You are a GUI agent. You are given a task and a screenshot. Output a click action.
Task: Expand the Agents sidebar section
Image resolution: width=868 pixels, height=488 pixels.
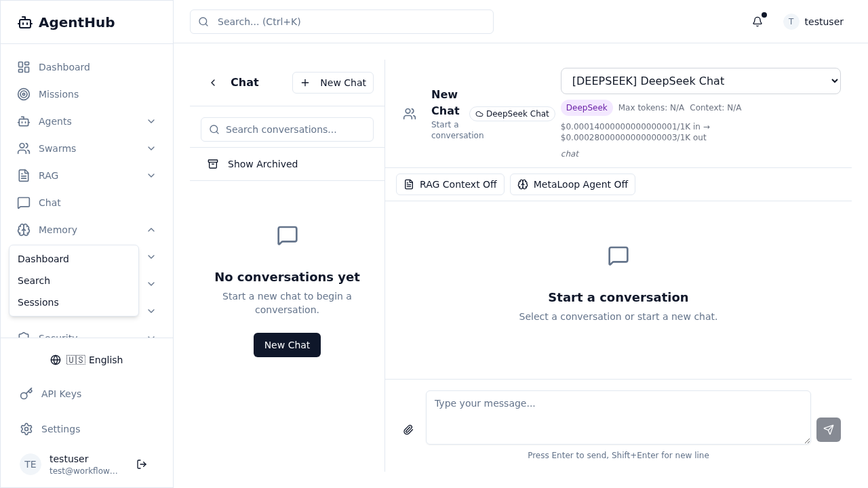point(151,121)
